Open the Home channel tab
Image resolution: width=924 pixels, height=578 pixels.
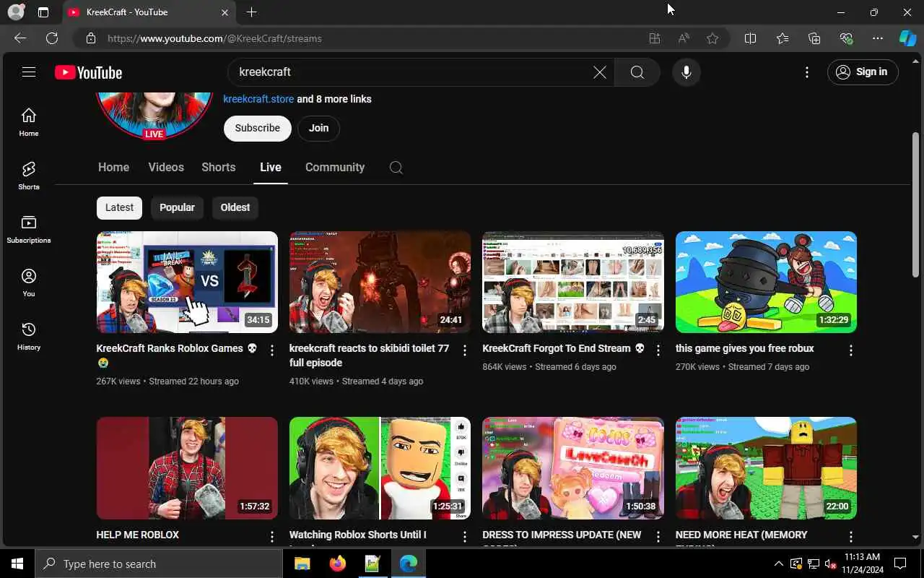(113, 168)
